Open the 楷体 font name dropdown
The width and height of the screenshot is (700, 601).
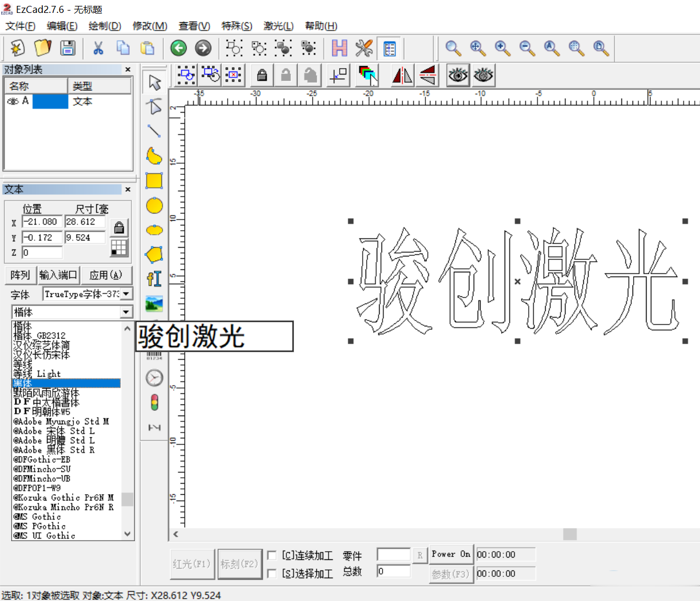126,312
